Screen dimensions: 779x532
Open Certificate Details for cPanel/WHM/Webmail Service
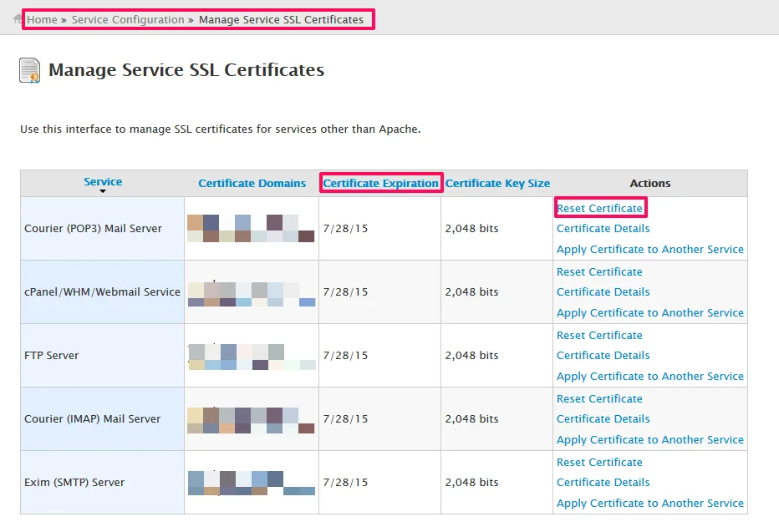[603, 291]
